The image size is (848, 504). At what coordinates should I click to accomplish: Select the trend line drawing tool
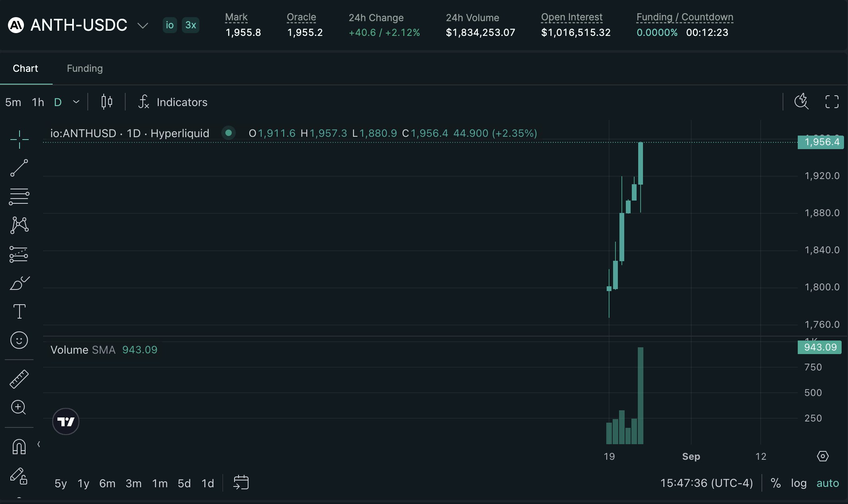[19, 168]
